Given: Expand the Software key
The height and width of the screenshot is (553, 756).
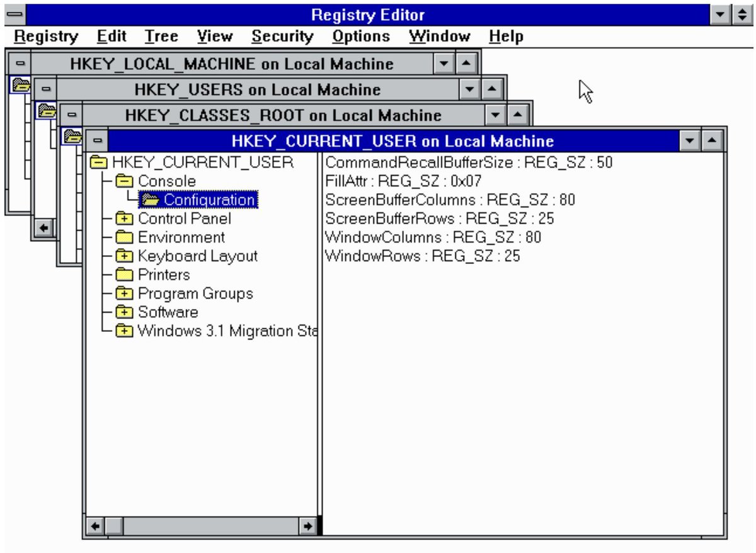Looking at the screenshot, I should point(125,312).
